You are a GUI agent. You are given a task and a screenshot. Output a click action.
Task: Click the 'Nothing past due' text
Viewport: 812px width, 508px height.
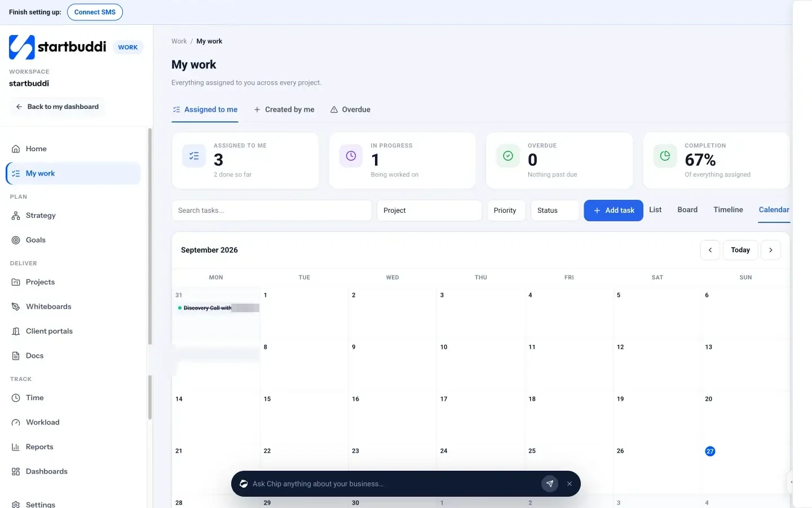pyautogui.click(x=553, y=174)
